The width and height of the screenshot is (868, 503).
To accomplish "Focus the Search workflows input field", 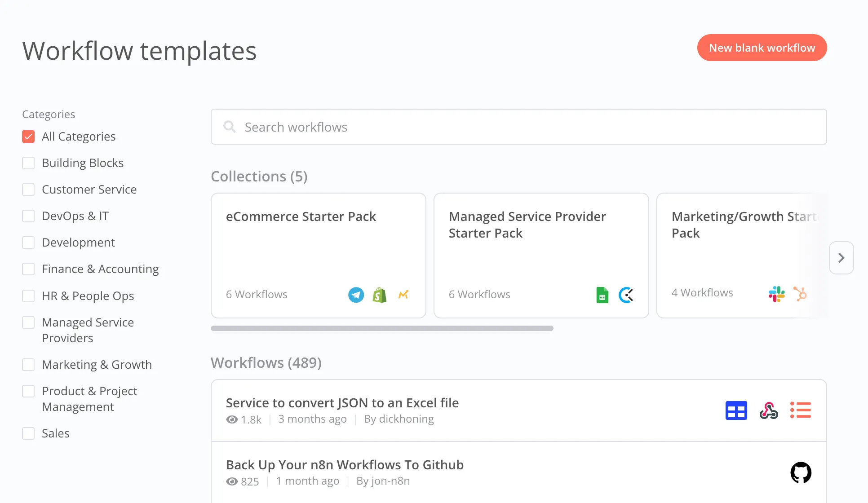I will pyautogui.click(x=518, y=127).
